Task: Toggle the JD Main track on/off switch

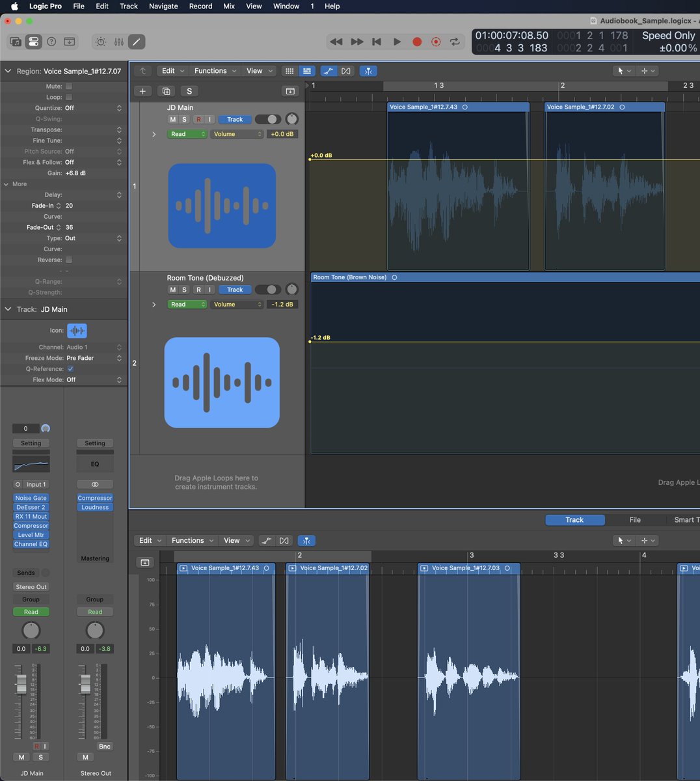Action: pos(268,119)
